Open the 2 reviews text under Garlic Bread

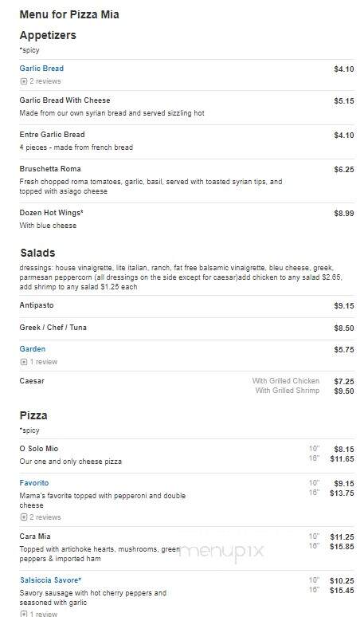tap(45, 81)
